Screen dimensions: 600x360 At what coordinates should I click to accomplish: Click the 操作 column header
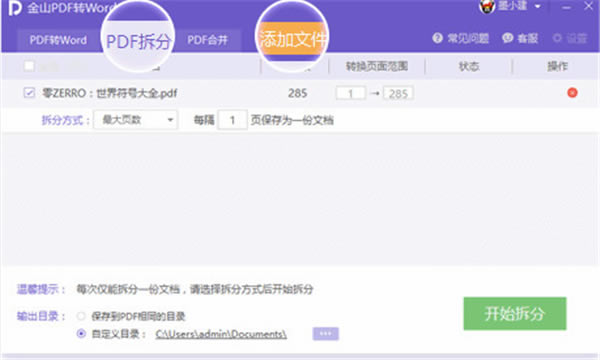pos(557,66)
